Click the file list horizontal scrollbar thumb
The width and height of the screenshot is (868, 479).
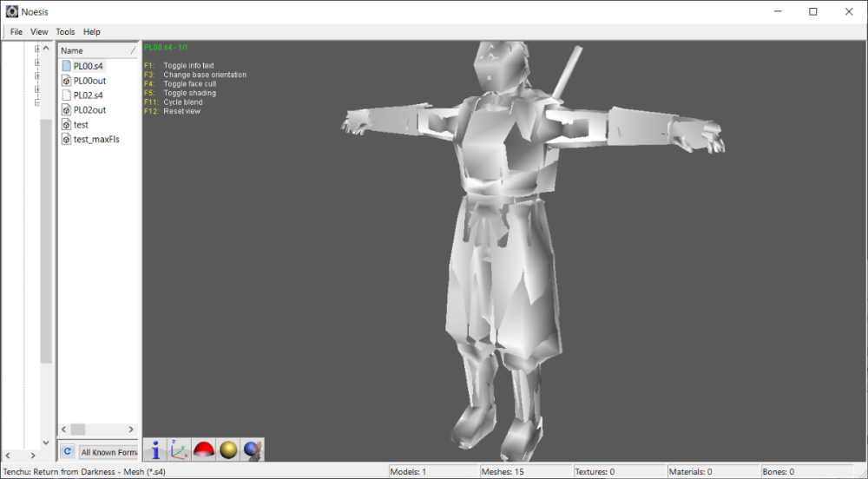(78, 430)
